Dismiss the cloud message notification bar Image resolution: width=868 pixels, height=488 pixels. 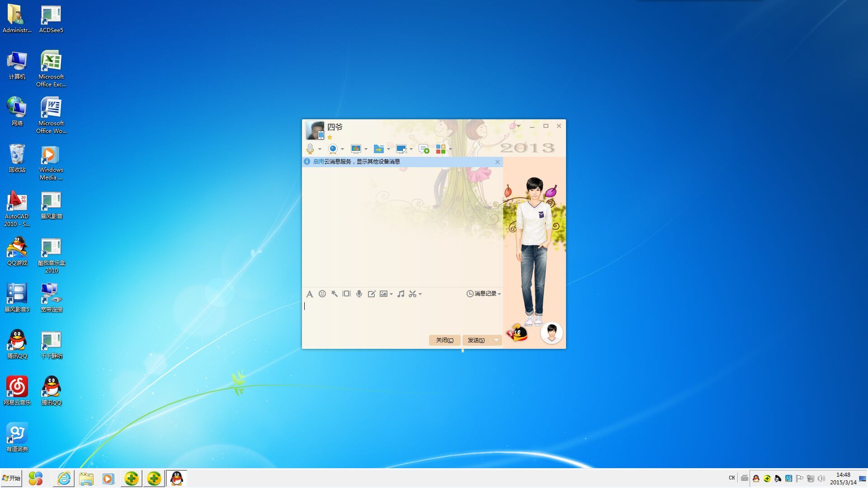[x=497, y=162]
